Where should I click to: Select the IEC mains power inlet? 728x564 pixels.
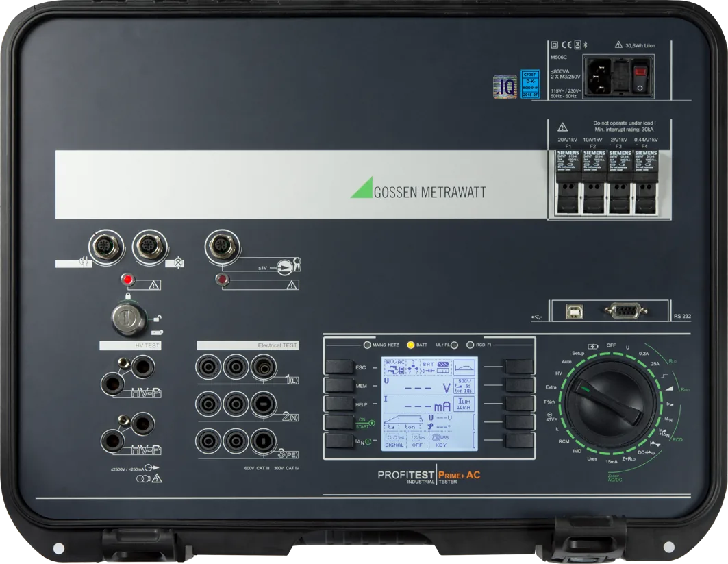point(599,76)
